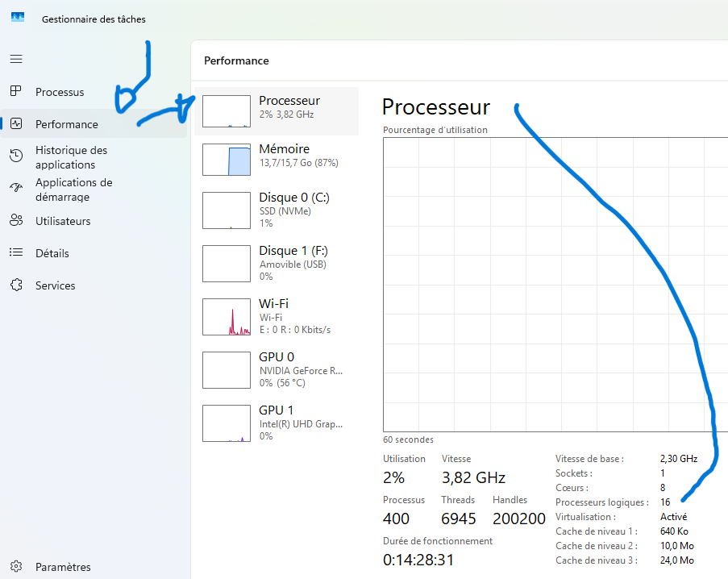Image resolution: width=728 pixels, height=579 pixels.
Task: Click the Processus grid icon
Action: (x=16, y=91)
